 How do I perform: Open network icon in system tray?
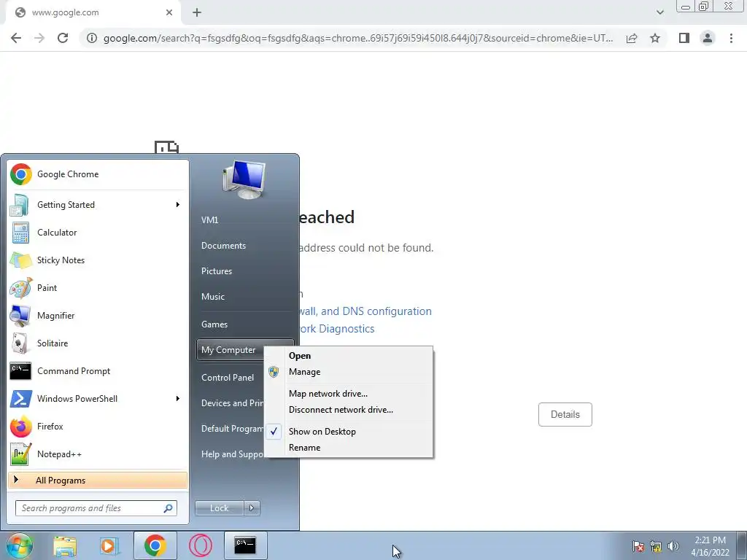pos(656,546)
